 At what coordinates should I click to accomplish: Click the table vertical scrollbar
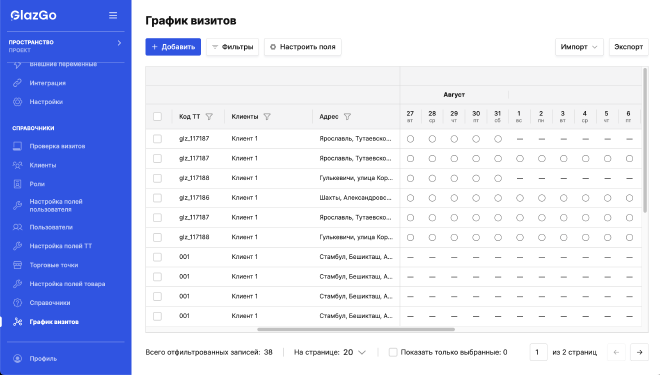tap(645, 140)
